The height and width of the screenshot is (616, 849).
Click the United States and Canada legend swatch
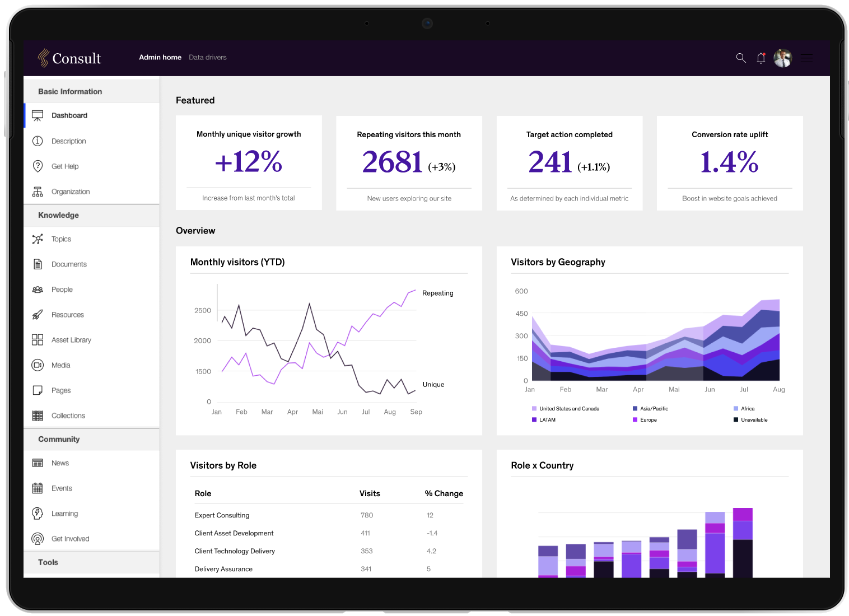point(534,409)
